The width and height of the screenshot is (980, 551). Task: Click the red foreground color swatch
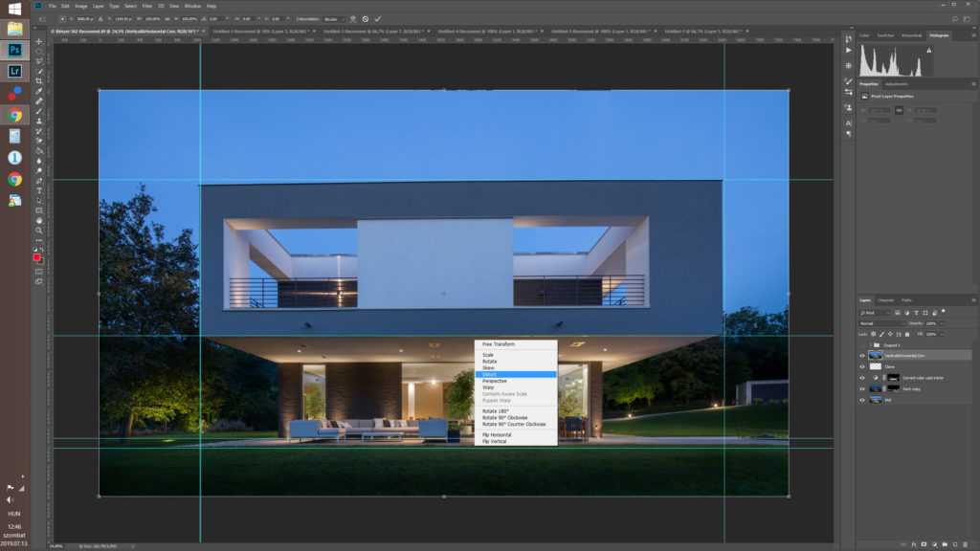[x=37, y=256]
